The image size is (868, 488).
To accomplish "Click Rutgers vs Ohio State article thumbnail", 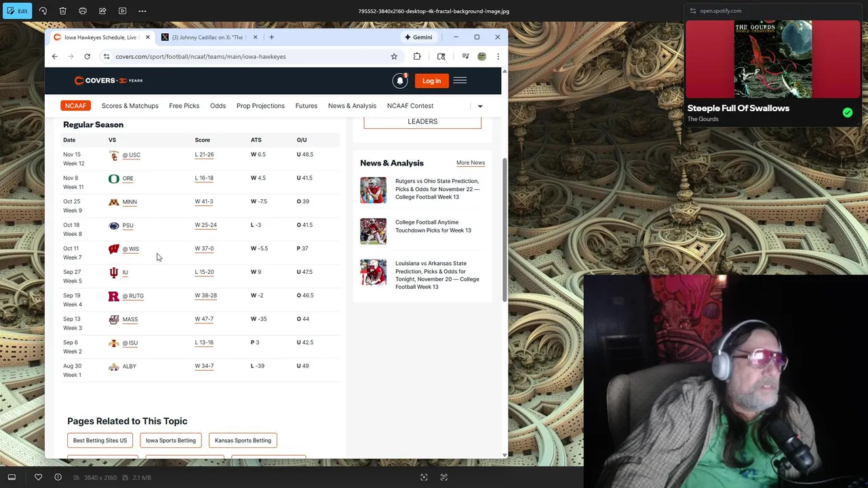I will 373,190.
